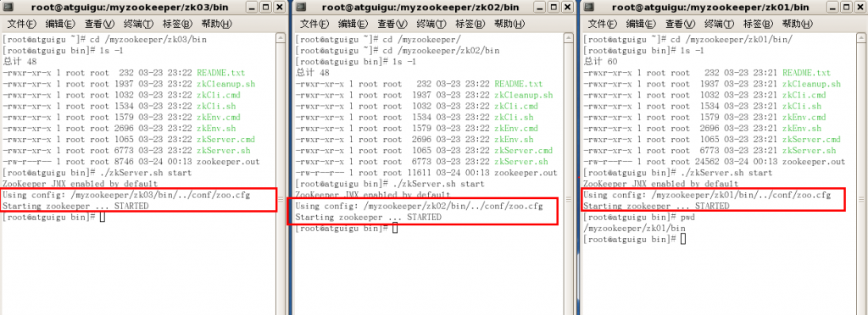Click zkCli.sh in zk01 terminal listing
The width and height of the screenshot is (868, 315).
pyautogui.click(x=802, y=106)
